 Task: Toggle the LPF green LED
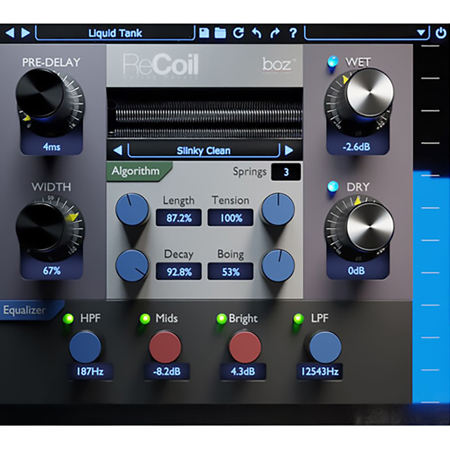[298, 319]
